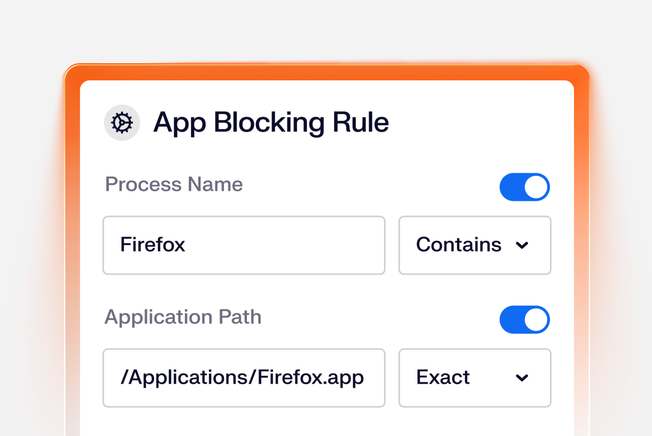Click the Process Name label
This screenshot has height=436, width=652.
point(174,184)
